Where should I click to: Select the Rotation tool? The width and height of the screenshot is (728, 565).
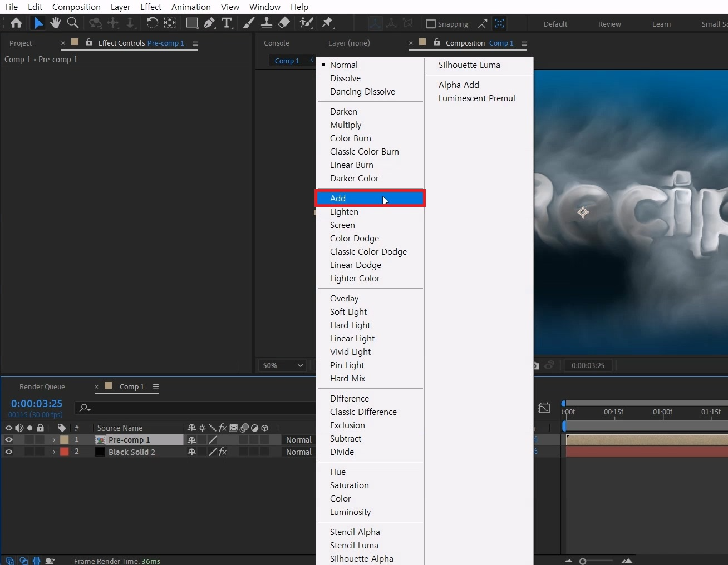[x=152, y=23]
